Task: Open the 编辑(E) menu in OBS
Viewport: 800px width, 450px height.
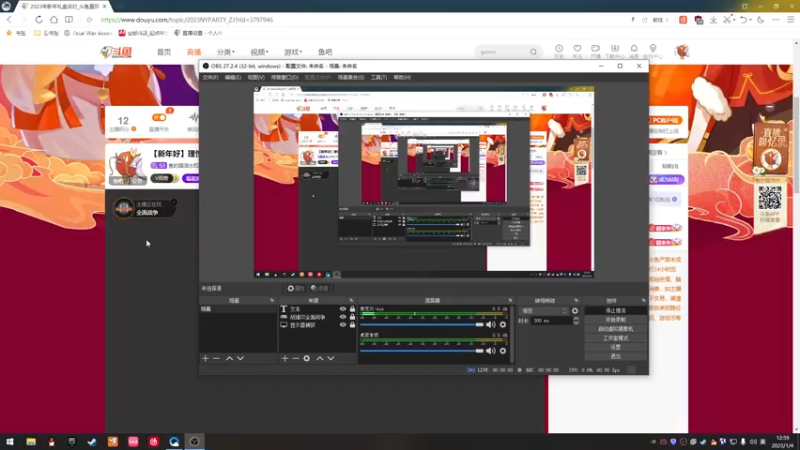Action: (233, 78)
